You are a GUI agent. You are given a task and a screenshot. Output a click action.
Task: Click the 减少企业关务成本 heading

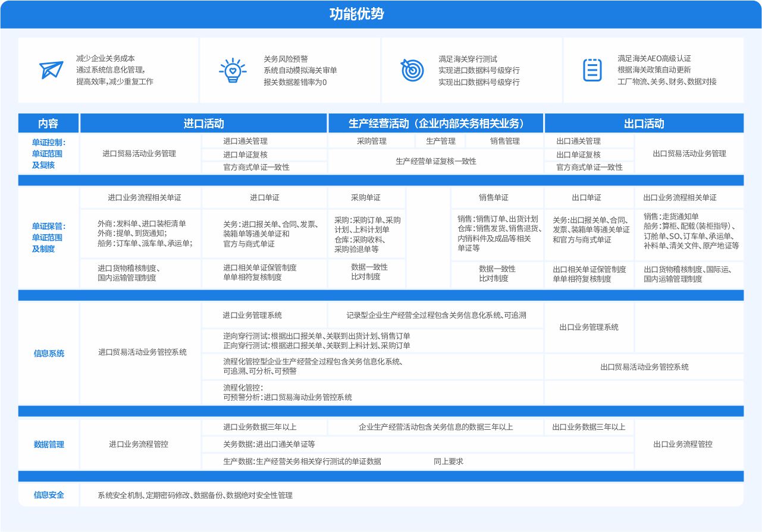105,58
